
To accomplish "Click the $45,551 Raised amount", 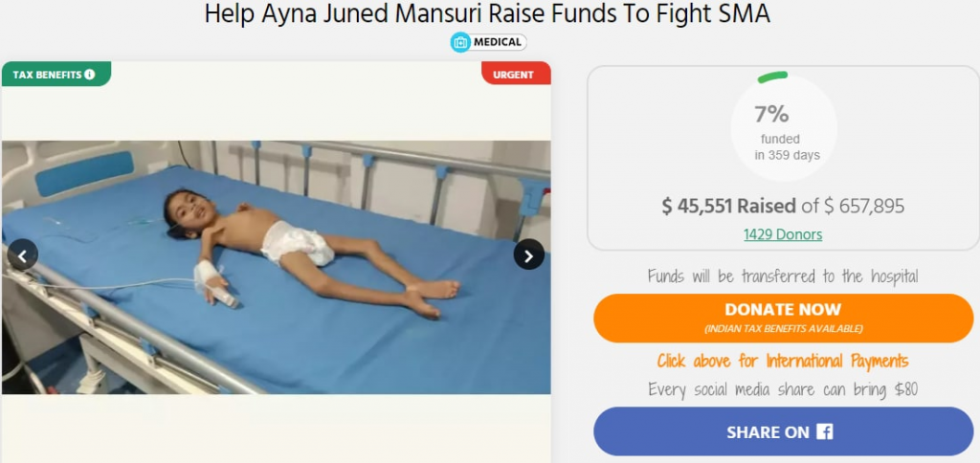I will coord(728,207).
